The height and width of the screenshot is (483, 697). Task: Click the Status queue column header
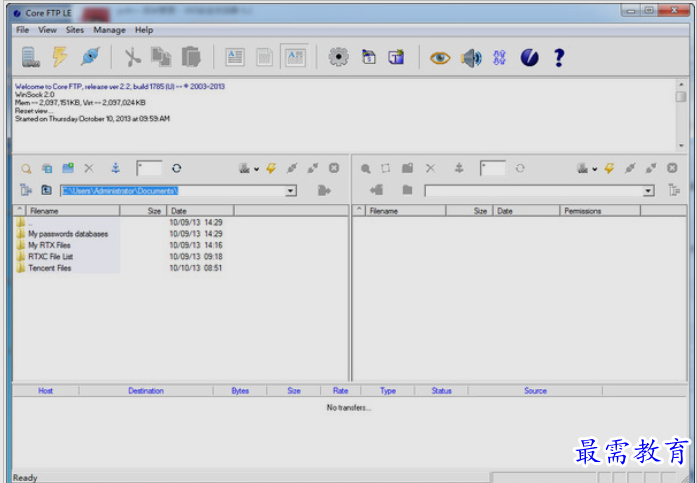(441, 391)
